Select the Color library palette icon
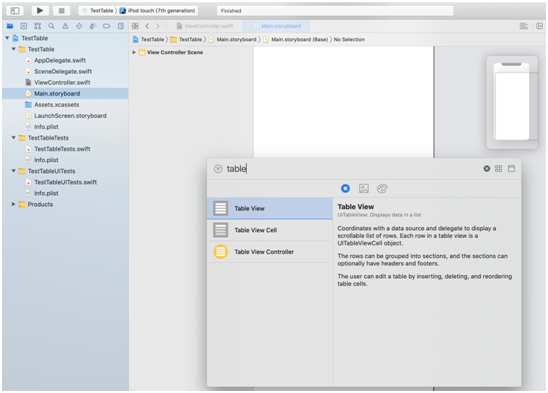Screen dimensions: 548x393 tap(382, 188)
